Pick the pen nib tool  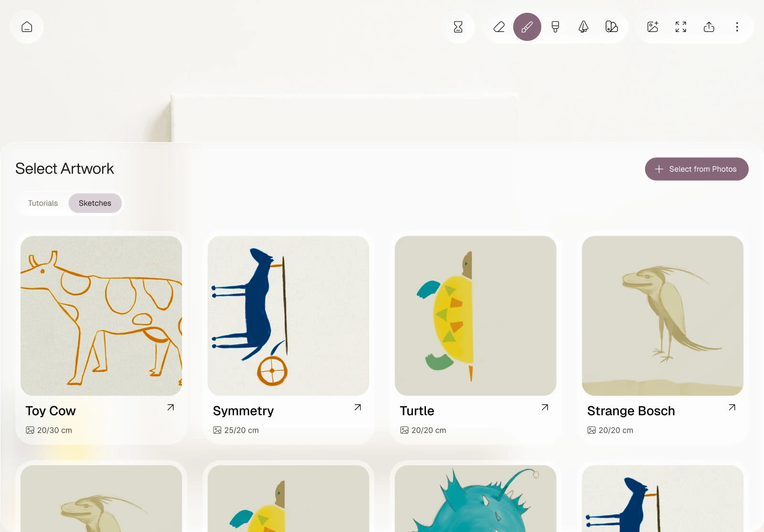(584, 27)
